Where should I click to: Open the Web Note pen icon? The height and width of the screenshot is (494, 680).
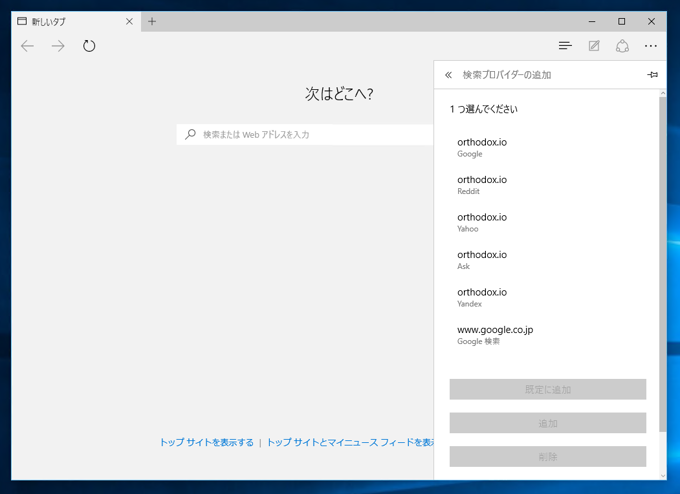coord(594,46)
